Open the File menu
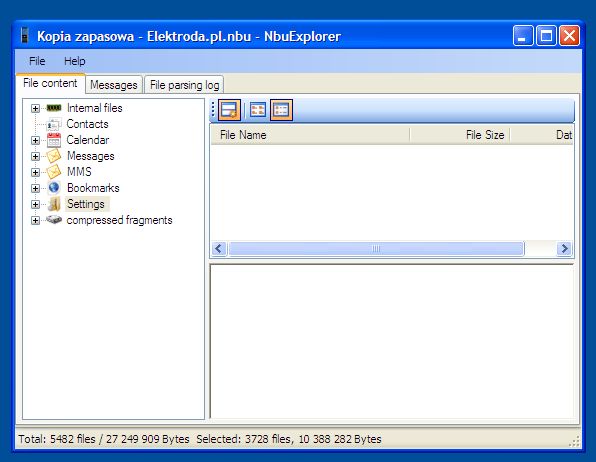This screenshot has height=462, width=596. click(x=37, y=61)
